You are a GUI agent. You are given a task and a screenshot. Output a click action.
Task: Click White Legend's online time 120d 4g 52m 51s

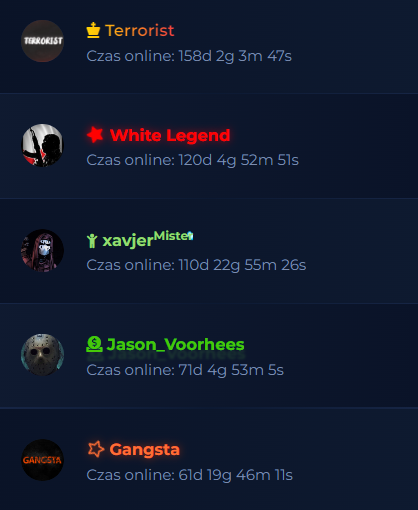(192, 160)
